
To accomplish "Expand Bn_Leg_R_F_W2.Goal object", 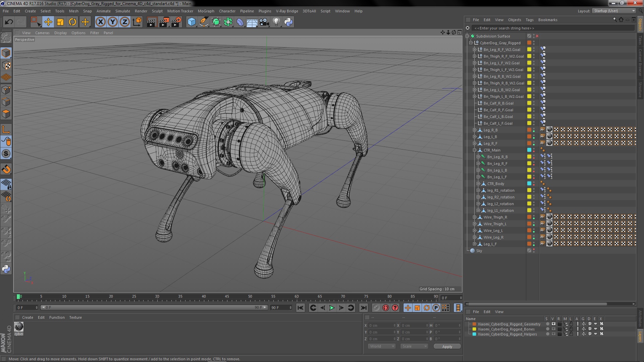I will coord(475,50).
